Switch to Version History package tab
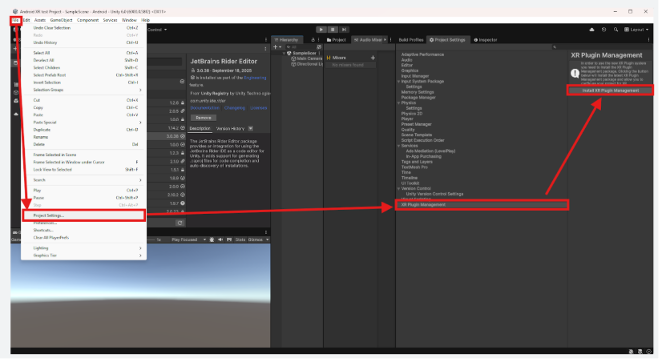Screen dimensions: 660x360 point(230,128)
